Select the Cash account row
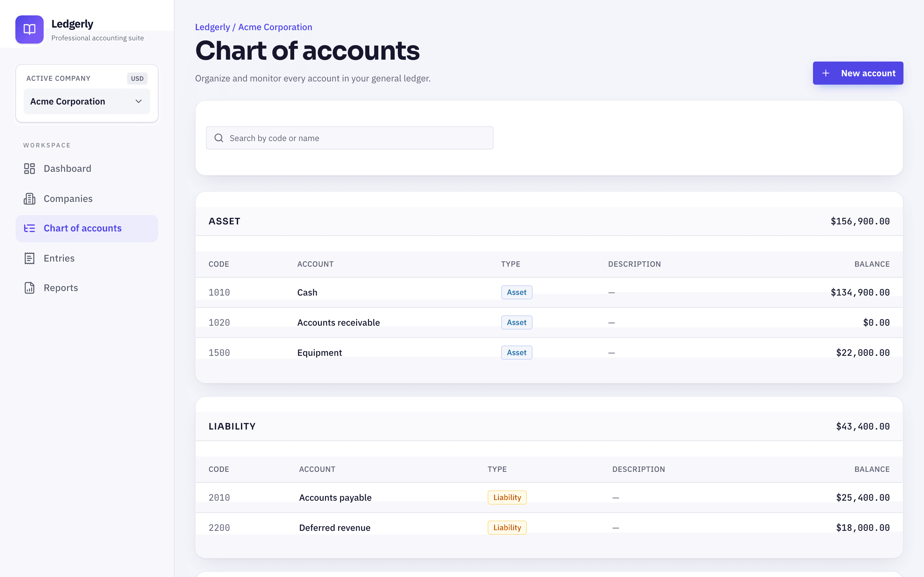 (x=549, y=292)
